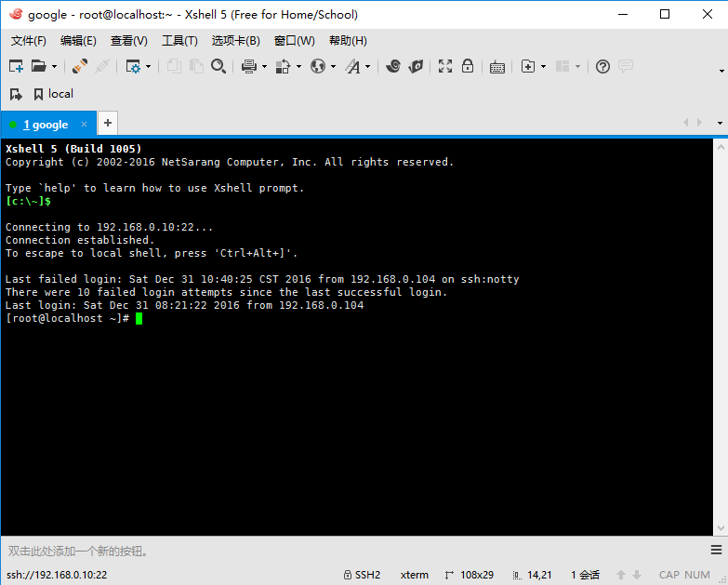Click the 14,21 cursor position status

[x=533, y=575]
